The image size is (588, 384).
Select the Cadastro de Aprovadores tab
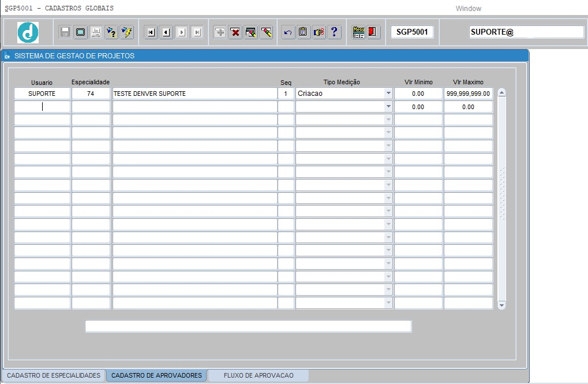pyautogui.click(x=156, y=375)
